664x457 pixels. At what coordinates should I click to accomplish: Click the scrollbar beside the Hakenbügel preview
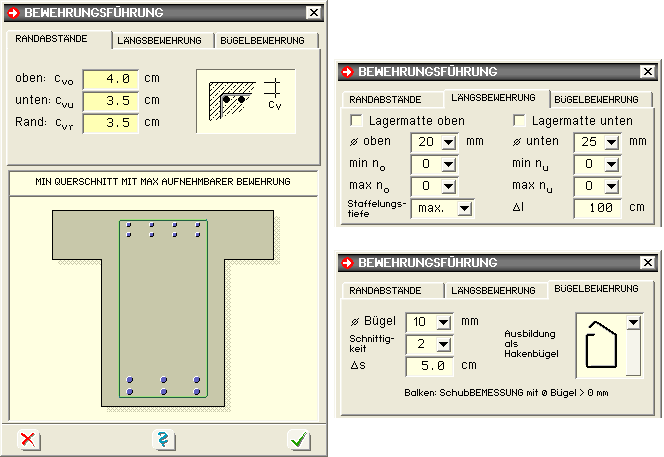pos(632,345)
